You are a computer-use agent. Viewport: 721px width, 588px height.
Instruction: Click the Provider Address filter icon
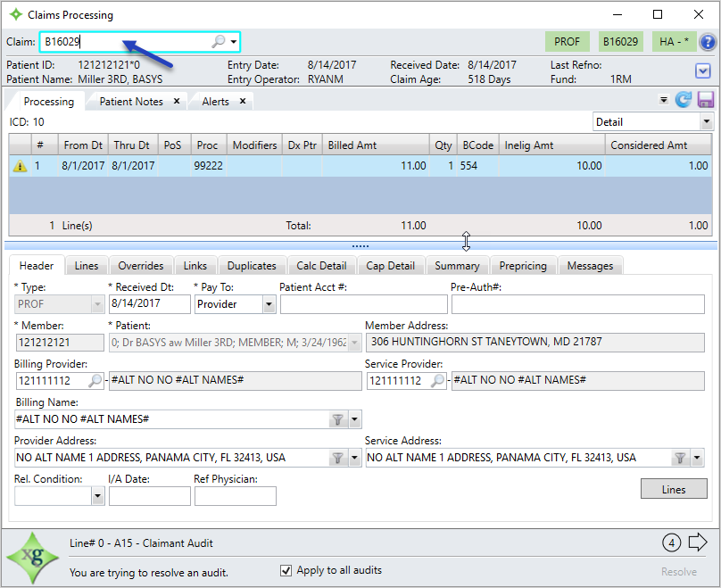point(337,458)
